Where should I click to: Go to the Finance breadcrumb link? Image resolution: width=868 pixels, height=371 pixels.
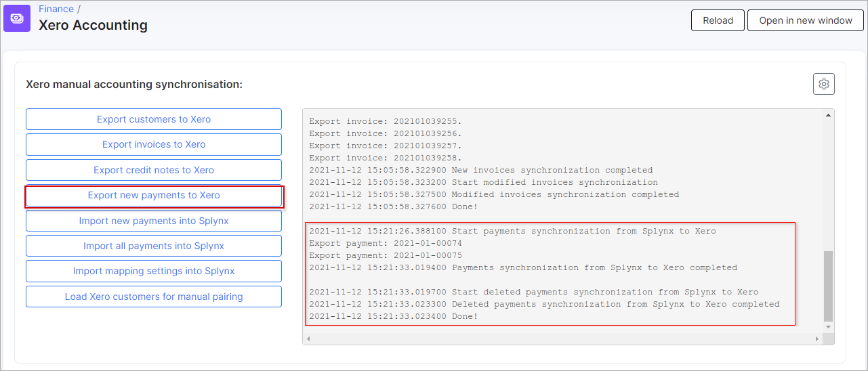point(56,9)
